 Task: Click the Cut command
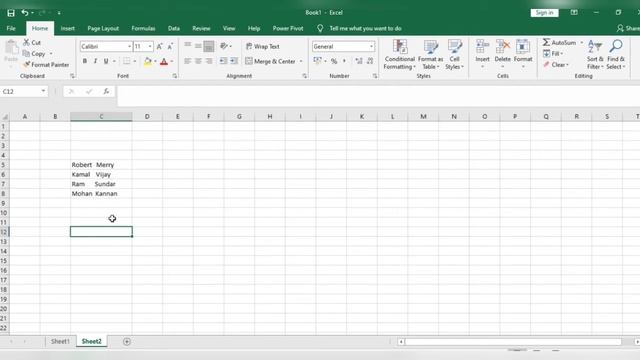(32, 42)
